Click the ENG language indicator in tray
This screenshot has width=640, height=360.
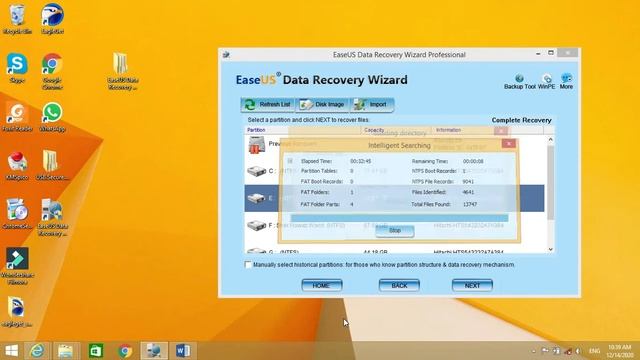(594, 351)
